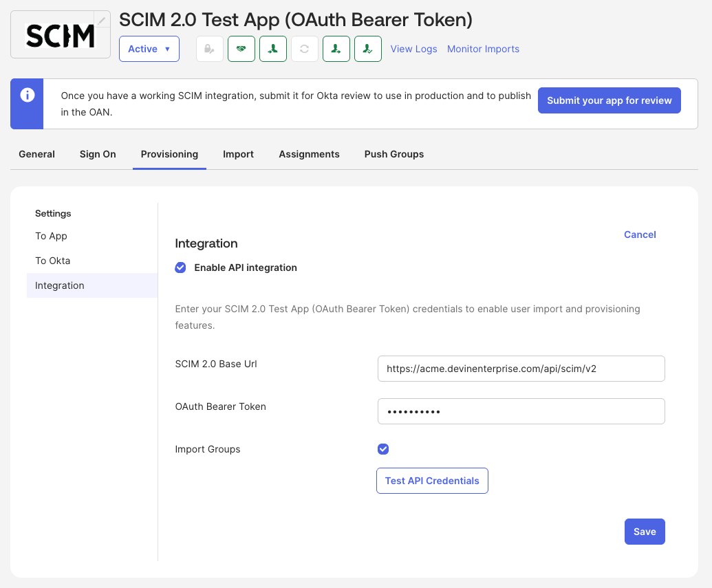The height and width of the screenshot is (588, 712).
Task: Focus the OAuth Bearer Token field
Action: 521,411
